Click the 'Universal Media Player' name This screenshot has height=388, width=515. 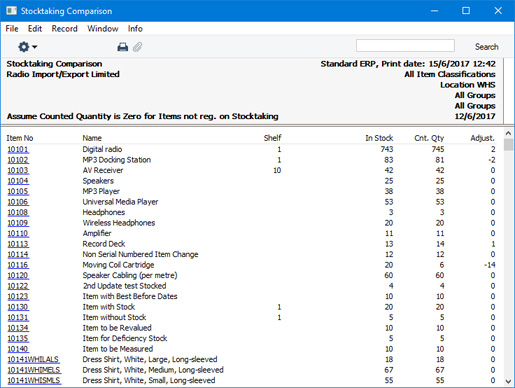point(120,202)
